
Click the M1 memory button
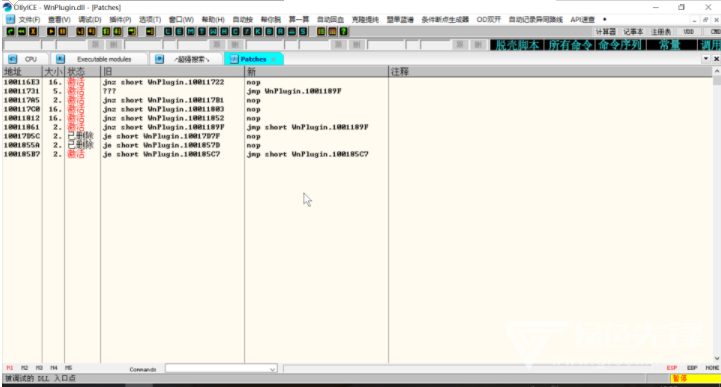10,368
